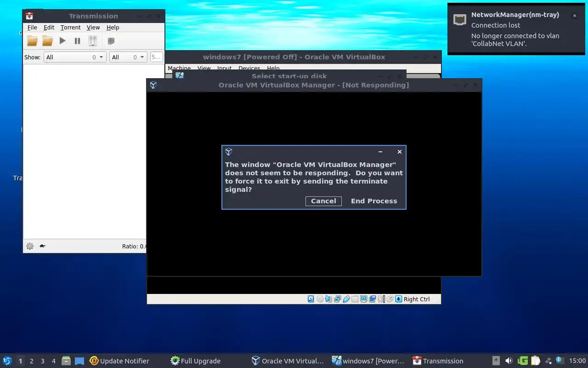Click removable media eject tray icon
The height and width of the screenshot is (368, 588).
coord(496,361)
